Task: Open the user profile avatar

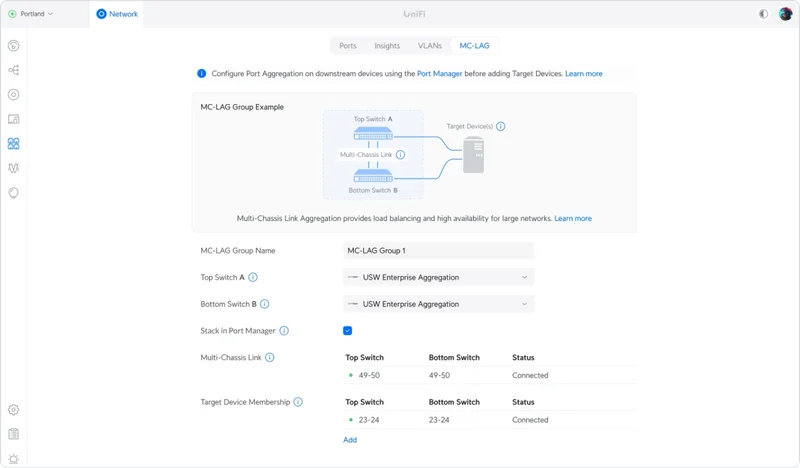Action: click(x=785, y=14)
